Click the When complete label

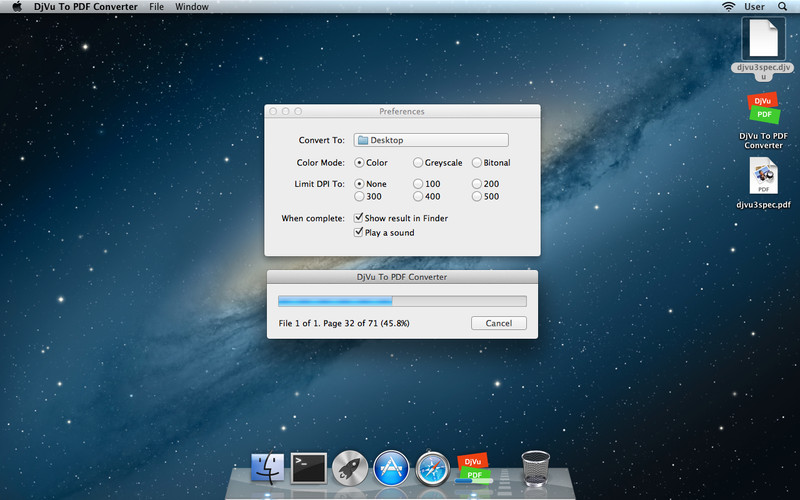tap(313, 218)
